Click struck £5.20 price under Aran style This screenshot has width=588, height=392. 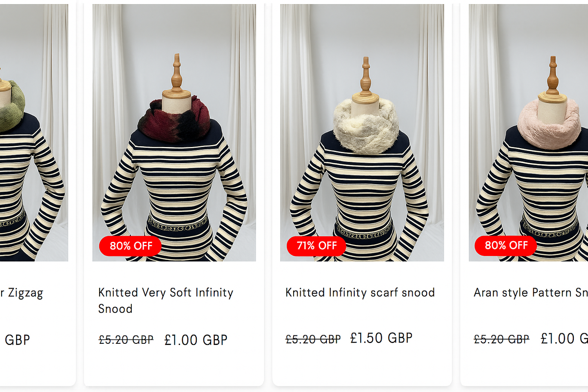pyautogui.click(x=501, y=339)
